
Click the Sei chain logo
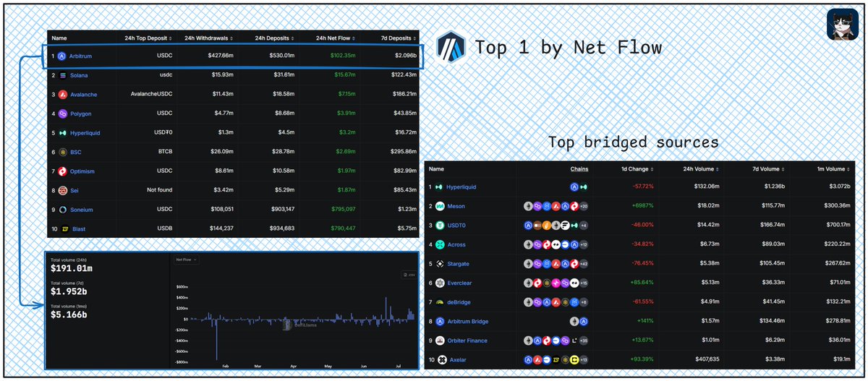point(62,191)
